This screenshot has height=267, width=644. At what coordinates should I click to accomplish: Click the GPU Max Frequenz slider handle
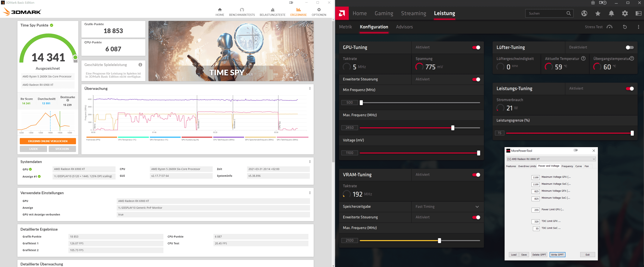(x=452, y=128)
